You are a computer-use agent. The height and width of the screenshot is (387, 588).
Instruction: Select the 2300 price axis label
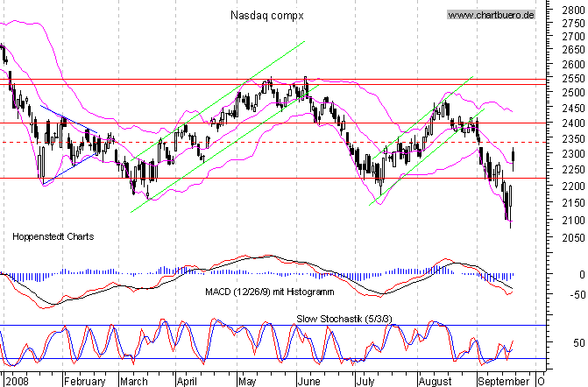574,154
